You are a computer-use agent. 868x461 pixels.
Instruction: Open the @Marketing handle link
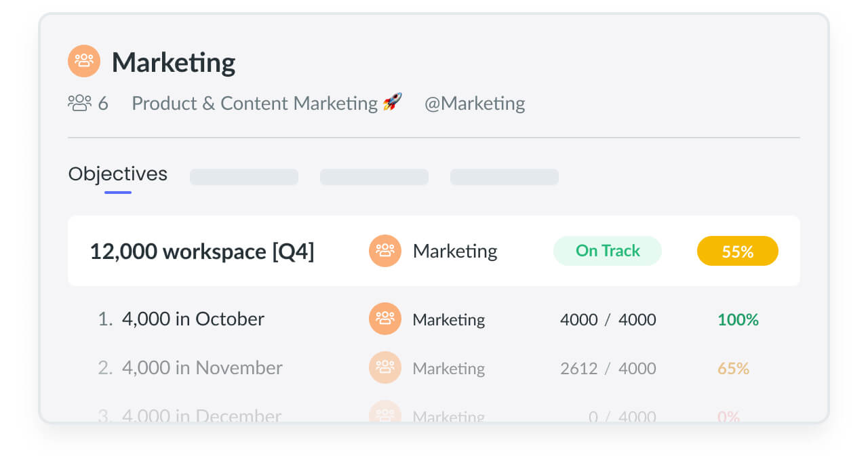point(475,103)
